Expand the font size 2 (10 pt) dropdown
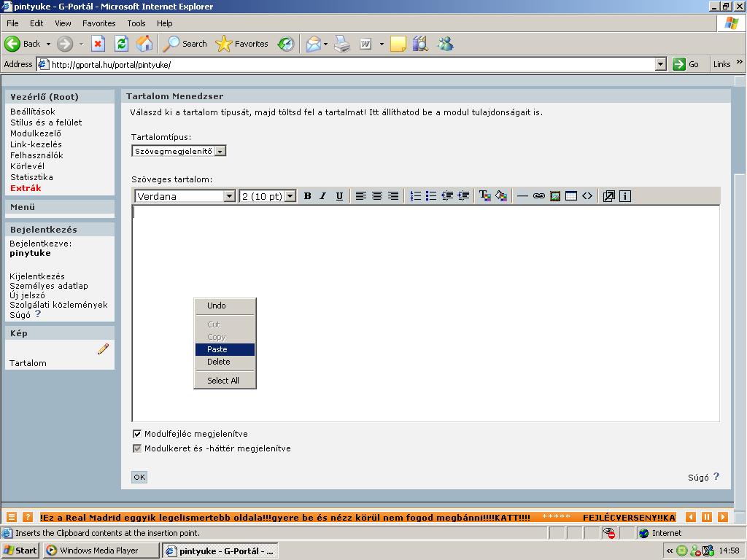 pyautogui.click(x=290, y=196)
